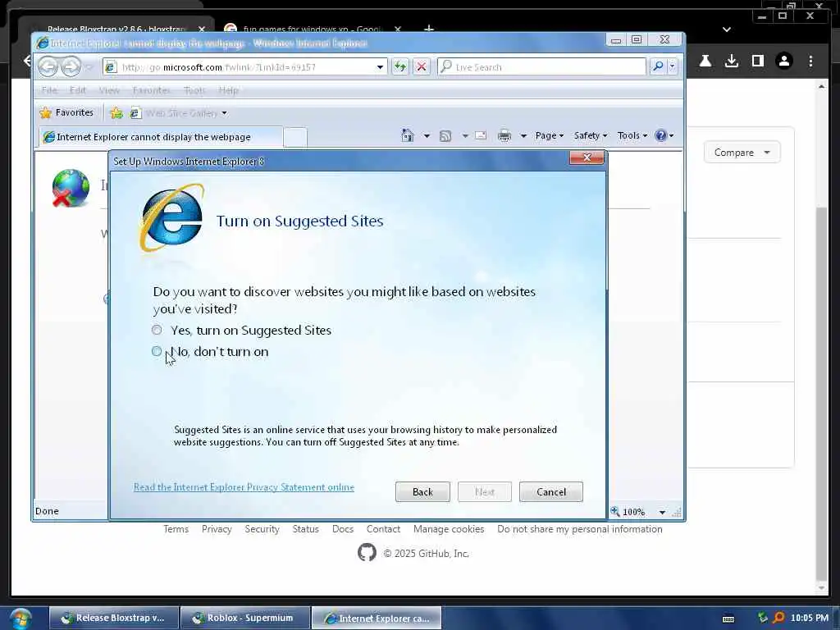The width and height of the screenshot is (840, 630).
Task: Open the command bar Tools dropdown
Action: pyautogui.click(x=632, y=135)
